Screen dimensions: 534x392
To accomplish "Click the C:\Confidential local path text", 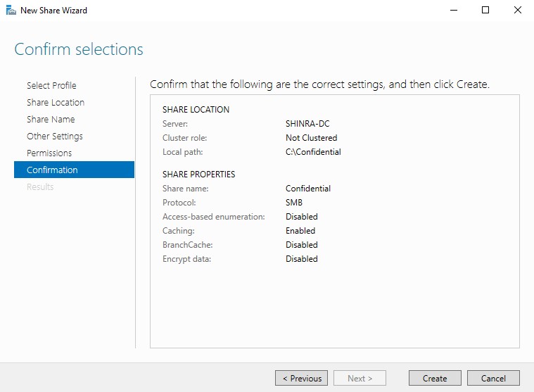I will point(313,152).
